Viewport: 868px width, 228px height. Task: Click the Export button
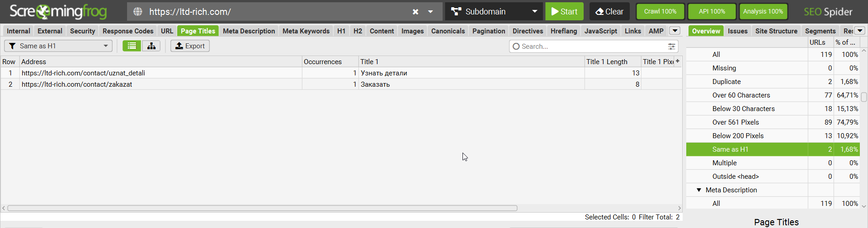tap(190, 46)
